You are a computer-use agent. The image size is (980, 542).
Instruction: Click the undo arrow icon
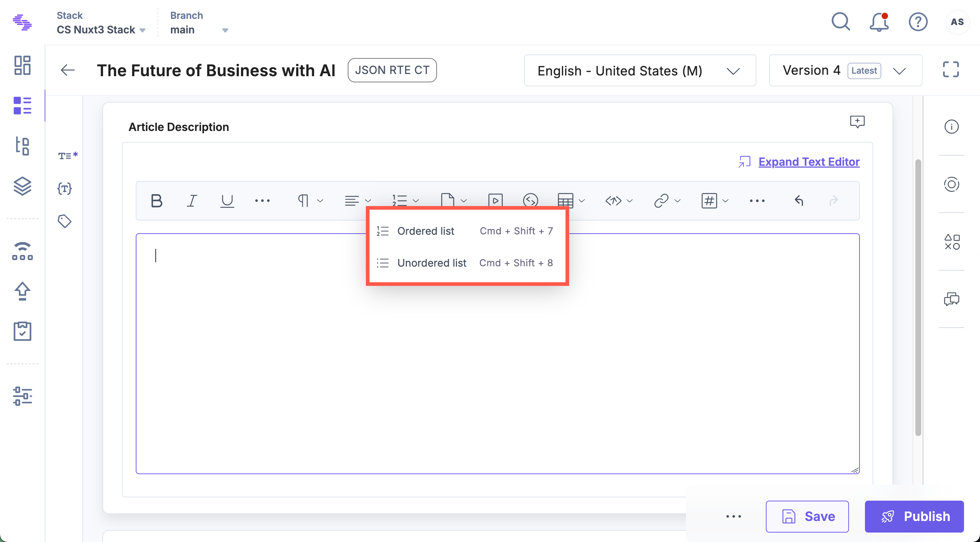pyautogui.click(x=799, y=201)
